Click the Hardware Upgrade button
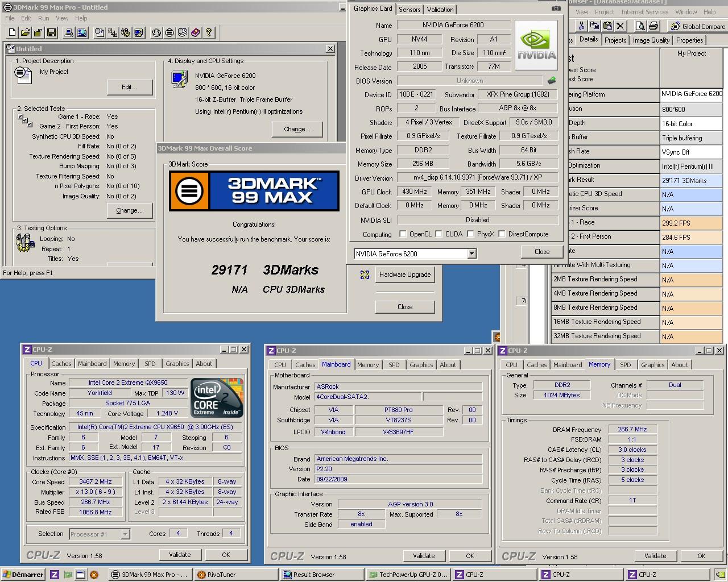728x582 pixels. 405,275
